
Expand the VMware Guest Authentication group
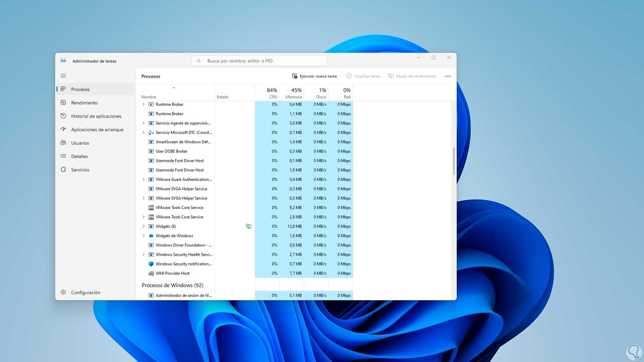(x=143, y=179)
